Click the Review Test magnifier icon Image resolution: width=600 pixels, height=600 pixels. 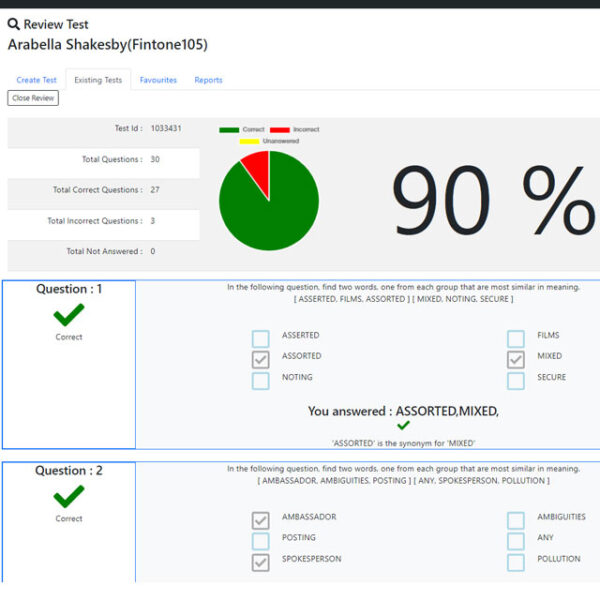pos(14,25)
